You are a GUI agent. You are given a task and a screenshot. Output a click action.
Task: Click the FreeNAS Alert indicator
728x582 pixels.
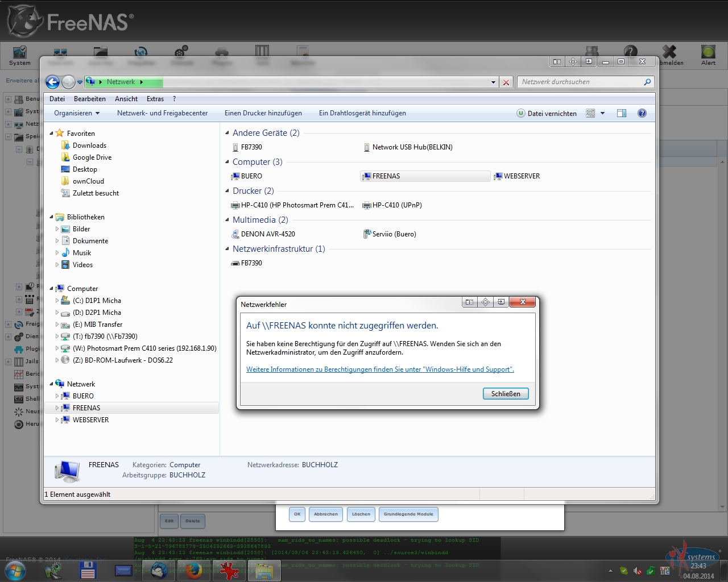(x=708, y=56)
